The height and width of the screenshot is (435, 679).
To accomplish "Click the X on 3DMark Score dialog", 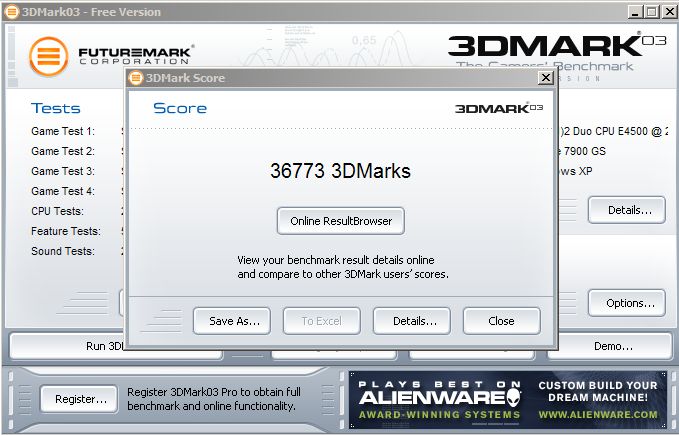I will (546, 78).
